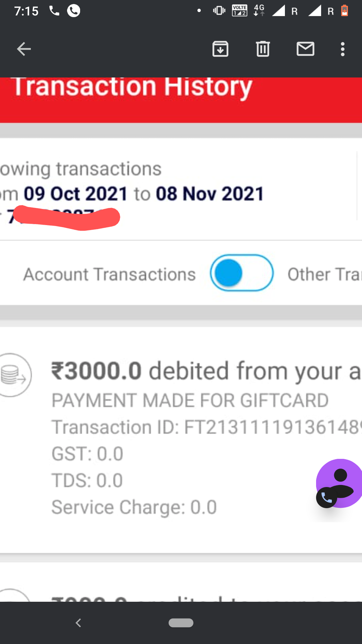
Task: Tap the Transaction History header title
Action: tap(132, 87)
